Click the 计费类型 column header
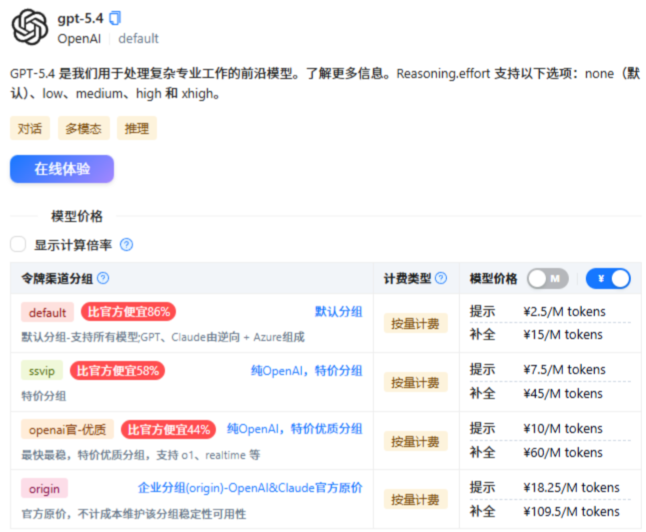The height and width of the screenshot is (532, 646). [407, 279]
